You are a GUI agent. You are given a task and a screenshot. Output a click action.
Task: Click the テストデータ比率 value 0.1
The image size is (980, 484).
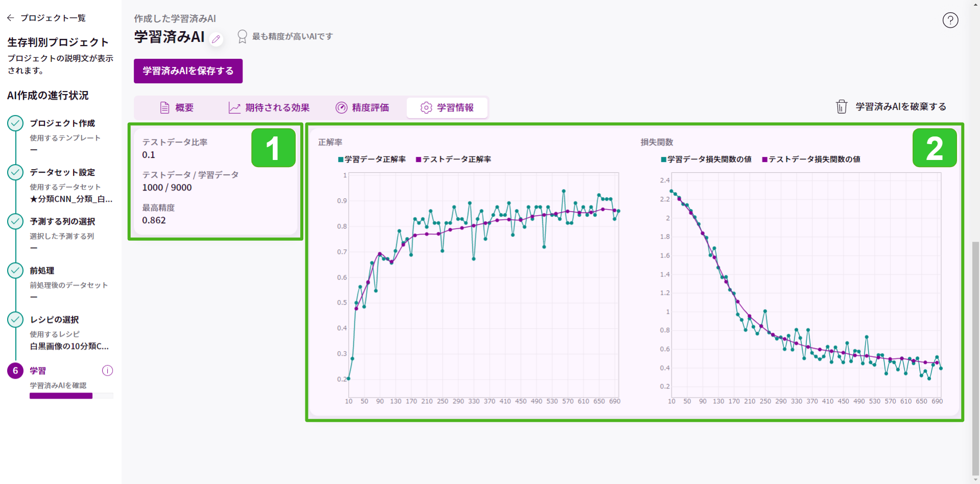tap(149, 155)
